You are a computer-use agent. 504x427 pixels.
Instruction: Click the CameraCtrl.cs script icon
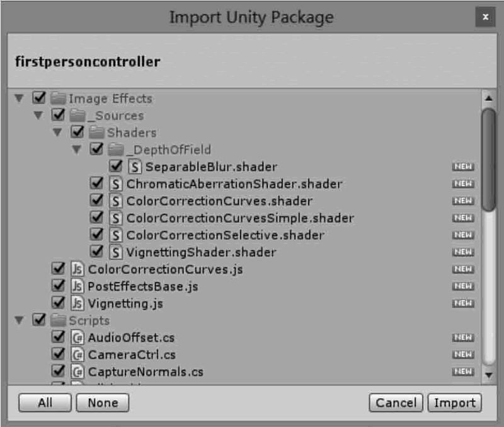click(x=77, y=354)
